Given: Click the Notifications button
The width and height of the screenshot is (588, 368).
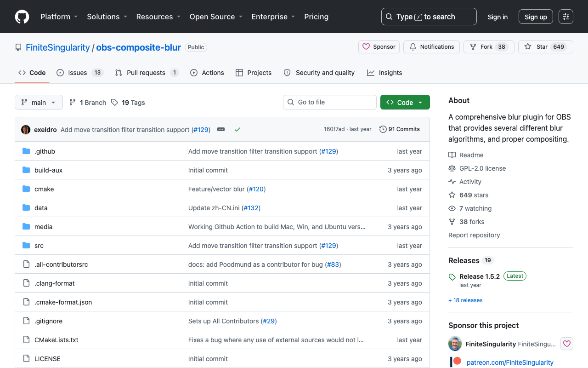Looking at the screenshot, I should [431, 47].
